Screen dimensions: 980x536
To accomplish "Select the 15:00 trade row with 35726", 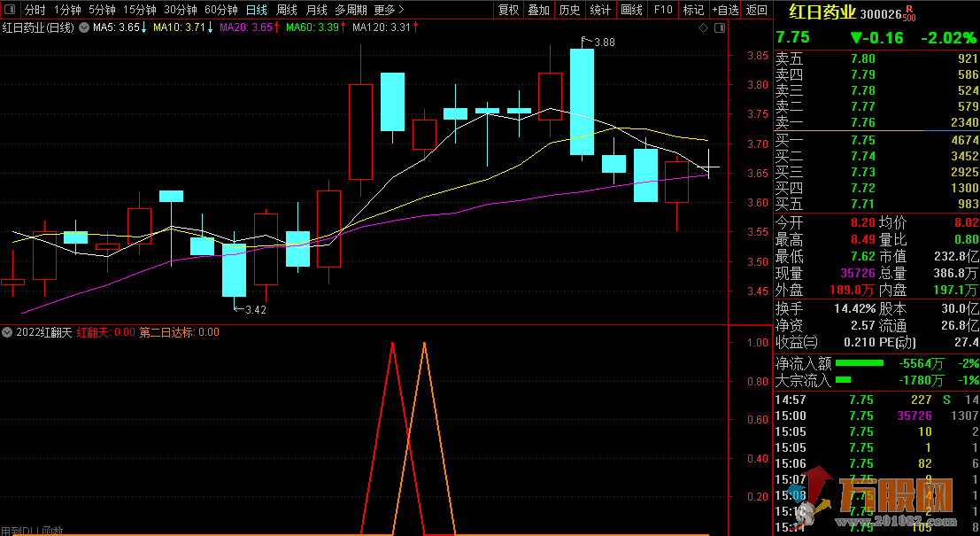I will [x=876, y=416].
